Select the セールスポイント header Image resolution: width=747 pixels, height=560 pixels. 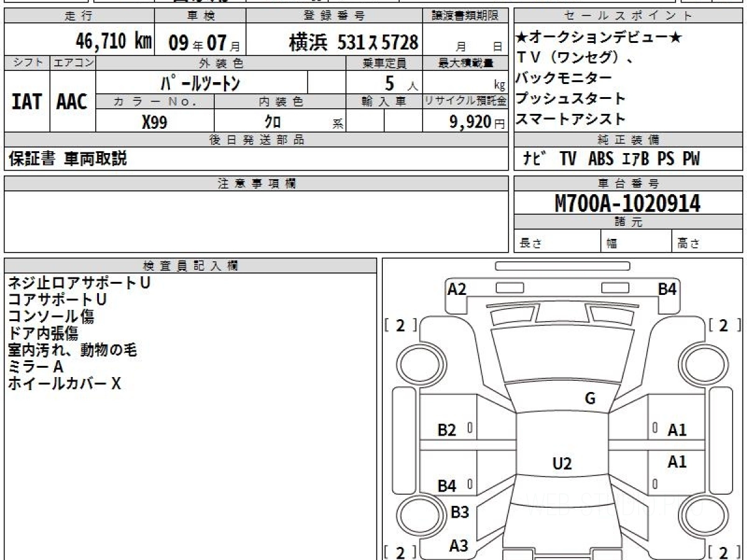pyautogui.click(x=628, y=16)
